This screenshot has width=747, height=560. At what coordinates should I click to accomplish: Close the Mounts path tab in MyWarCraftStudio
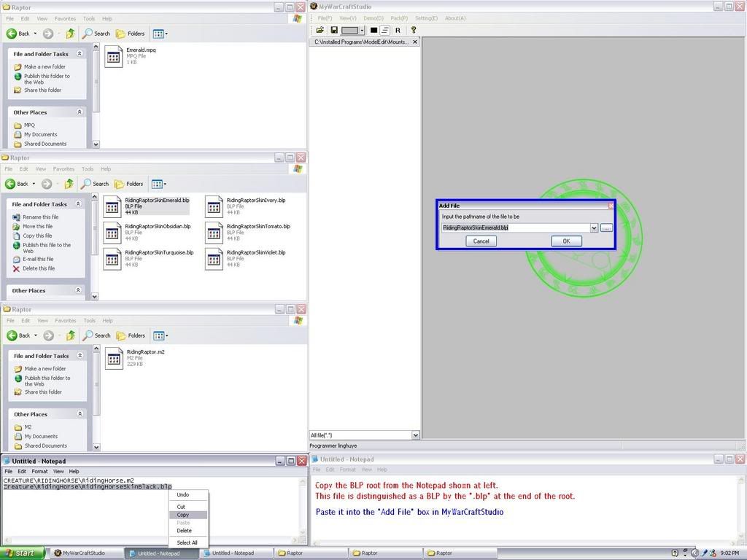(x=415, y=42)
